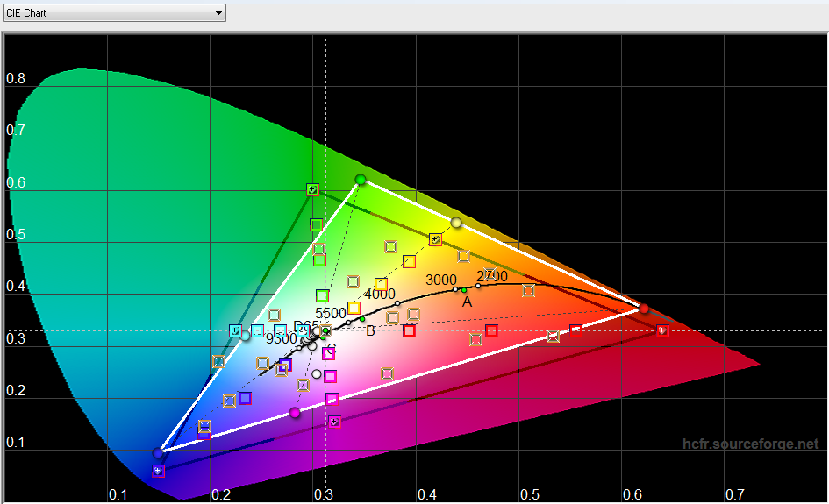Select the magenta secondary reference circle
829x504 pixels.
(295, 413)
